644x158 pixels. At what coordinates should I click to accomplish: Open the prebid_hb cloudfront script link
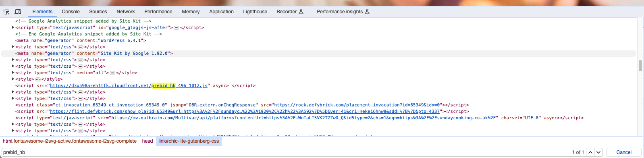(129, 85)
